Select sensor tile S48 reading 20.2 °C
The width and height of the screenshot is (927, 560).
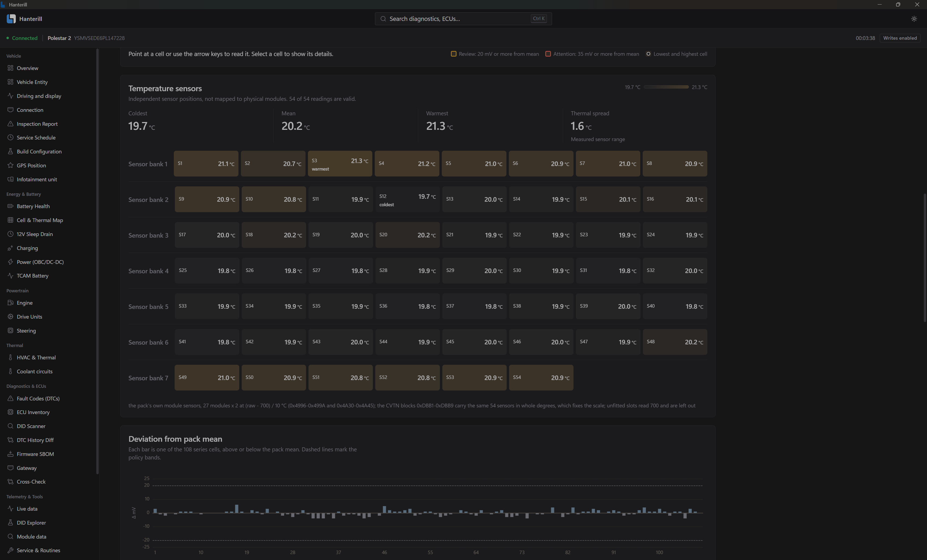pyautogui.click(x=675, y=342)
